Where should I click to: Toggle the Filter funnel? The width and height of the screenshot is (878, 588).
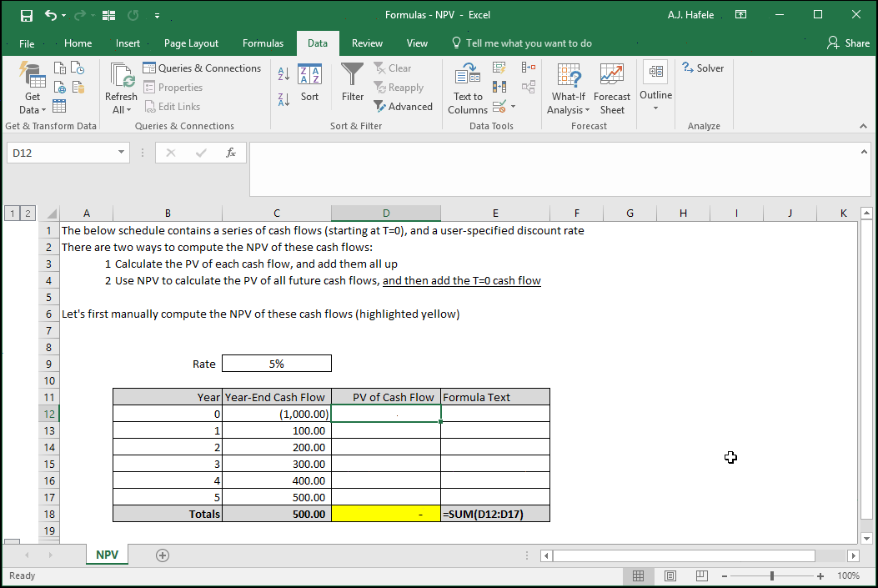pyautogui.click(x=352, y=83)
